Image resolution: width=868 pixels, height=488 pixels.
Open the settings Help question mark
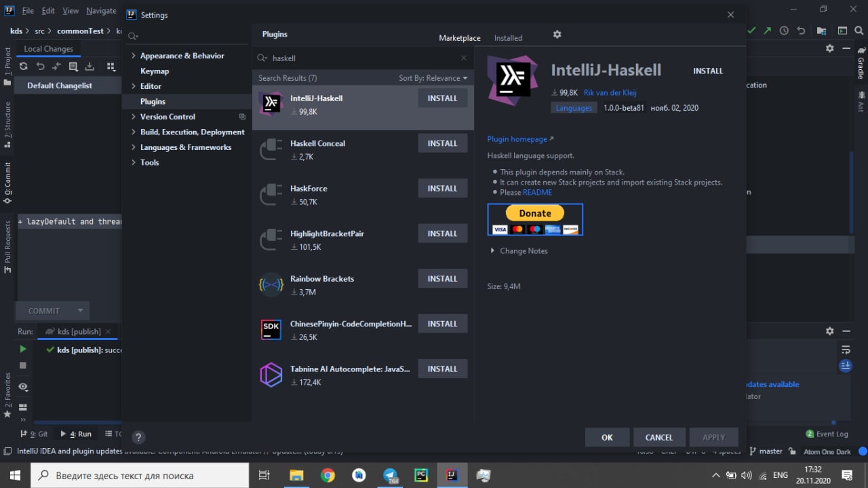[138, 438]
